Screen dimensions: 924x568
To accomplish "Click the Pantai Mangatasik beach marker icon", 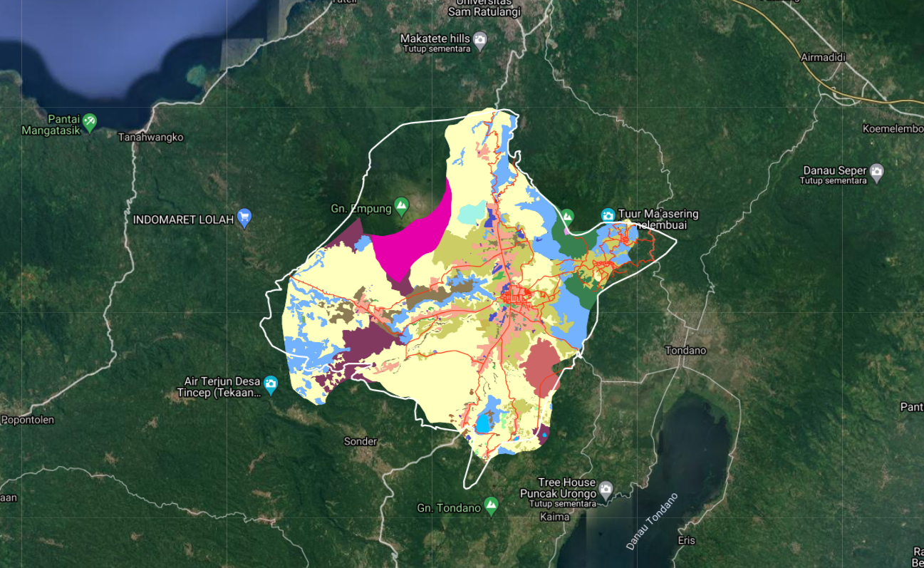I will tap(89, 120).
